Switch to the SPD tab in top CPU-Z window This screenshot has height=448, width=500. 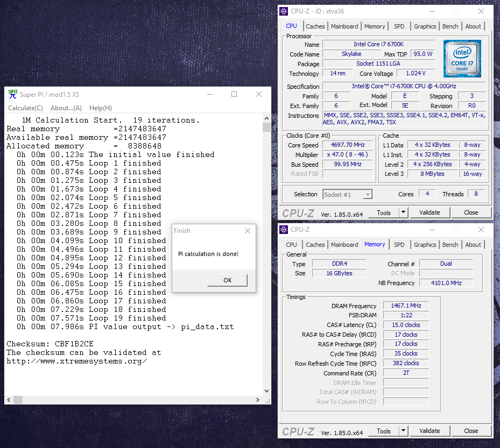coord(399,26)
